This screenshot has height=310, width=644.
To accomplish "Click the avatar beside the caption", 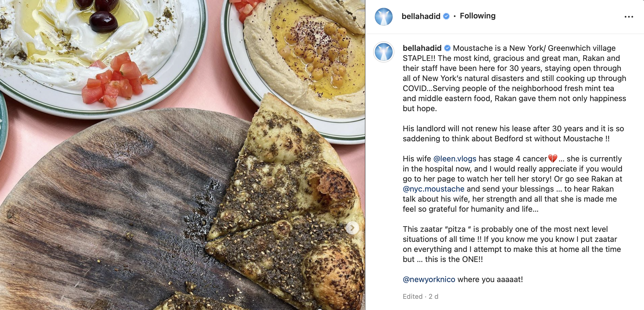I will 384,52.
